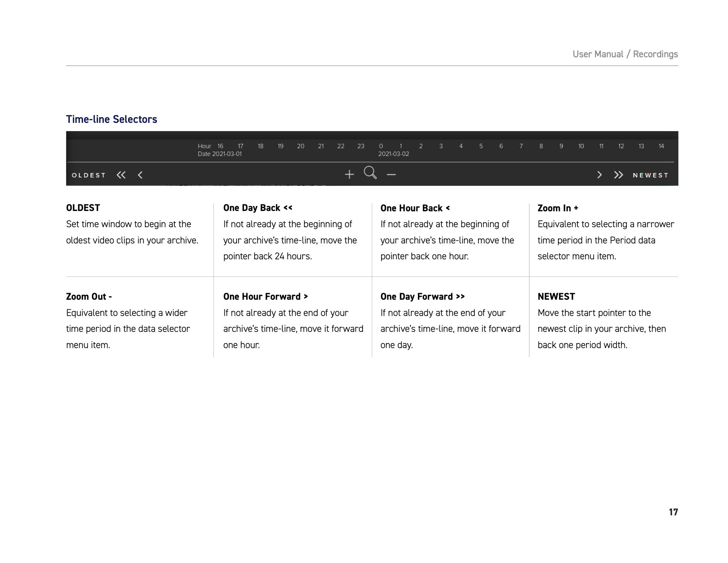Click the Zoom In plus icon
The image size is (728, 563).
click(349, 175)
